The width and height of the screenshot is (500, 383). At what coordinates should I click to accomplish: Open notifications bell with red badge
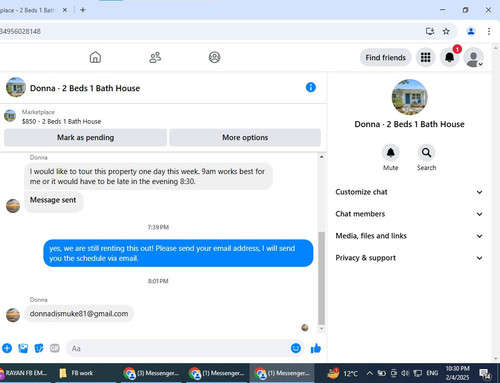click(x=450, y=57)
